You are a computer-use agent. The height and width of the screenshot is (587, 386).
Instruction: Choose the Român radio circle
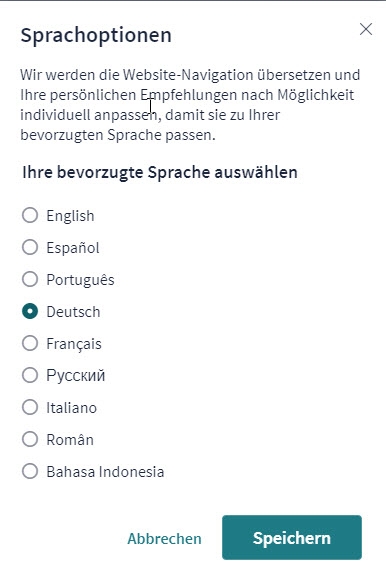30,439
